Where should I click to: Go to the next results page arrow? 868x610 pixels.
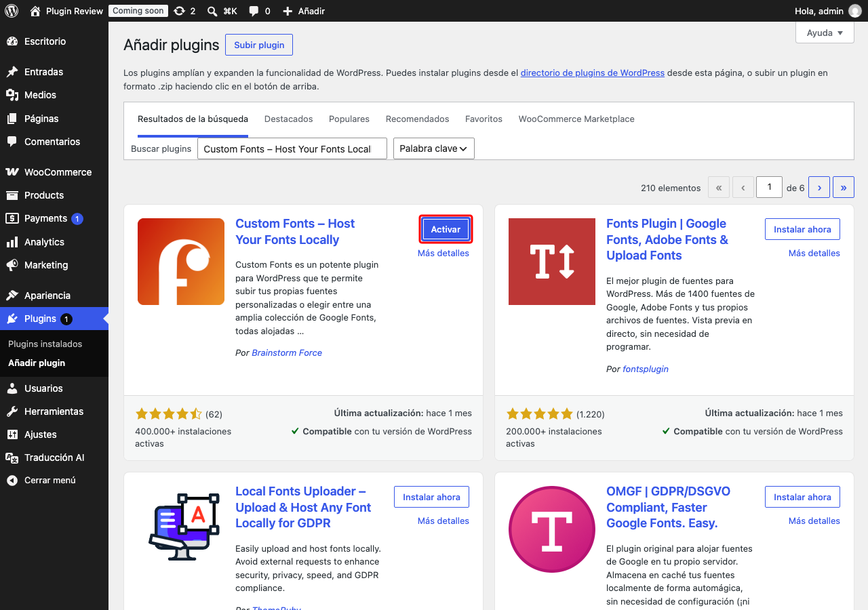pos(819,187)
